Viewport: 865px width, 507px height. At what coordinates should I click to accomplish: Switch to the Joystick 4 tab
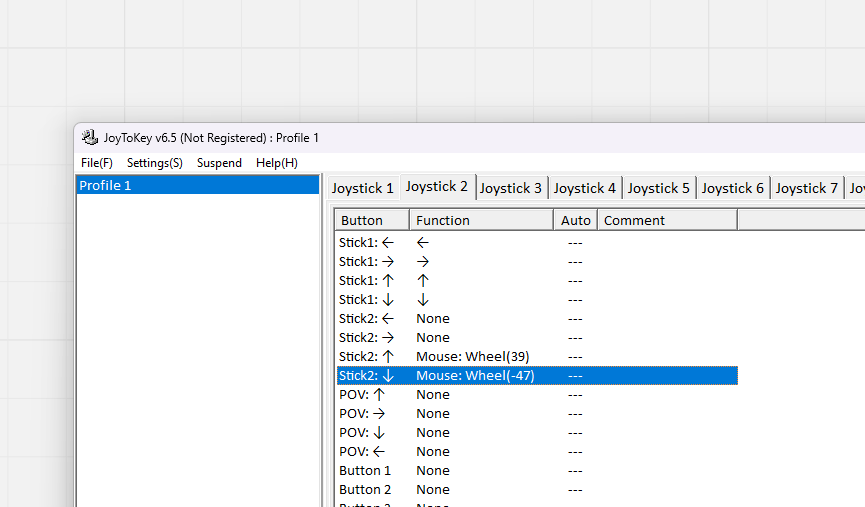(x=584, y=188)
